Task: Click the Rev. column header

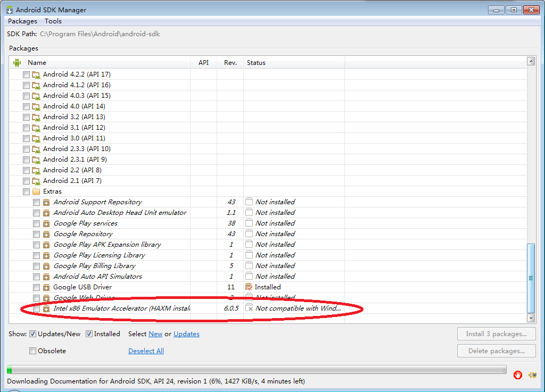Action: pos(230,63)
